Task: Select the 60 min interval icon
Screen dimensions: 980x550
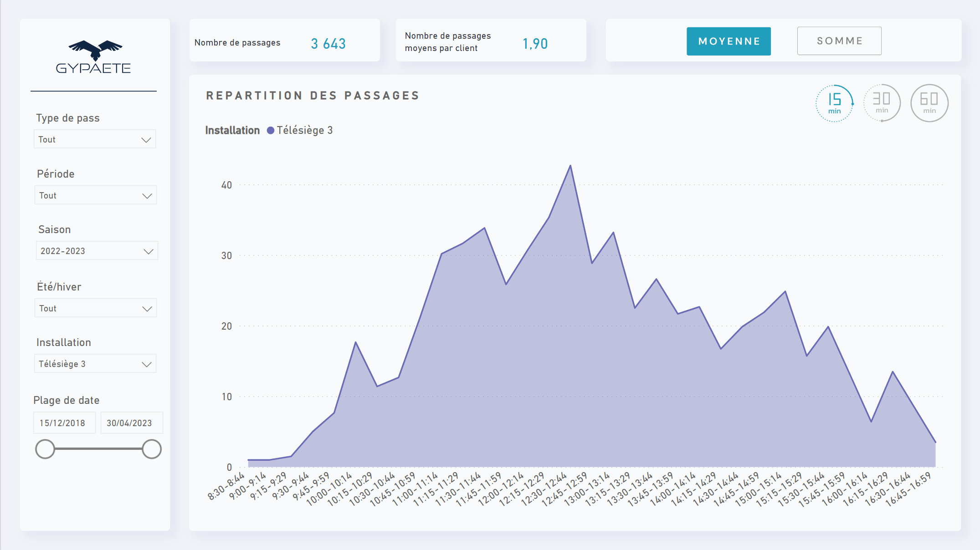Action: (x=929, y=103)
